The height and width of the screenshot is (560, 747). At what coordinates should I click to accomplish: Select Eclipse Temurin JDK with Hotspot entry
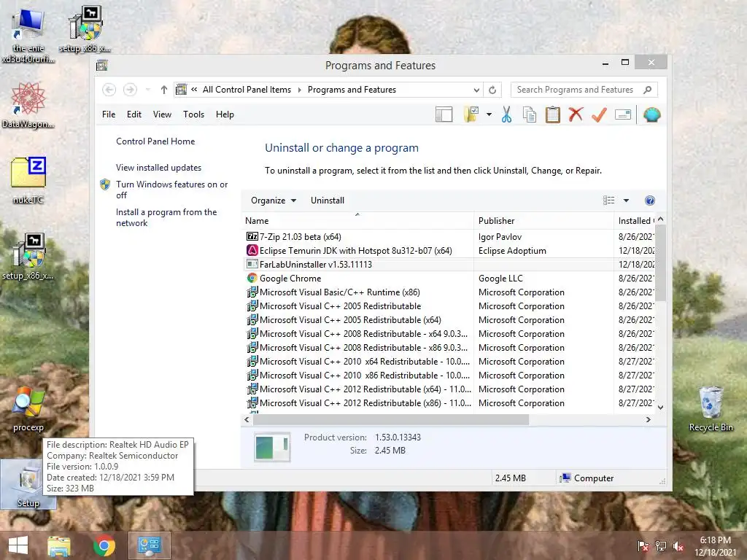pyautogui.click(x=448, y=251)
